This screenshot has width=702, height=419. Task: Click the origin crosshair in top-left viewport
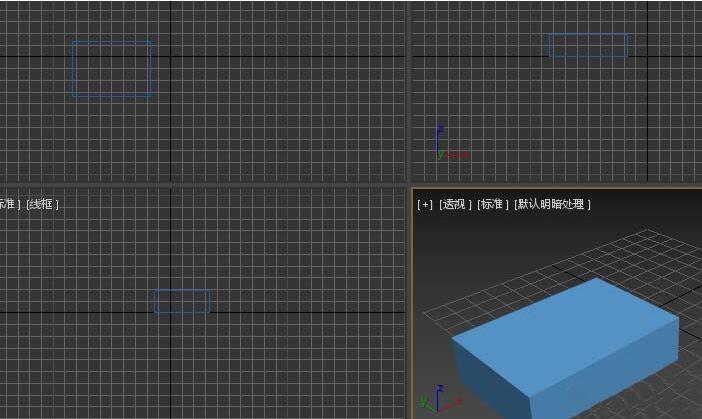tap(170, 56)
